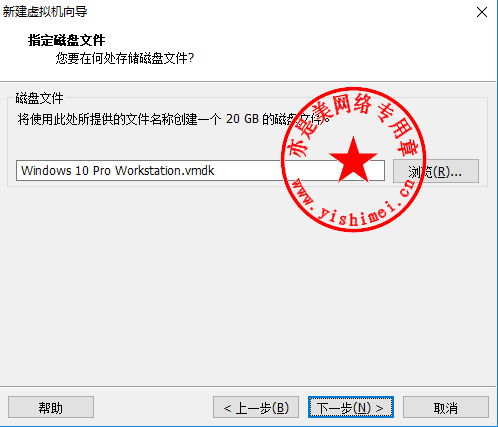
Task: Click the www.yishimei.cn text on the stamp
Action: point(353,203)
